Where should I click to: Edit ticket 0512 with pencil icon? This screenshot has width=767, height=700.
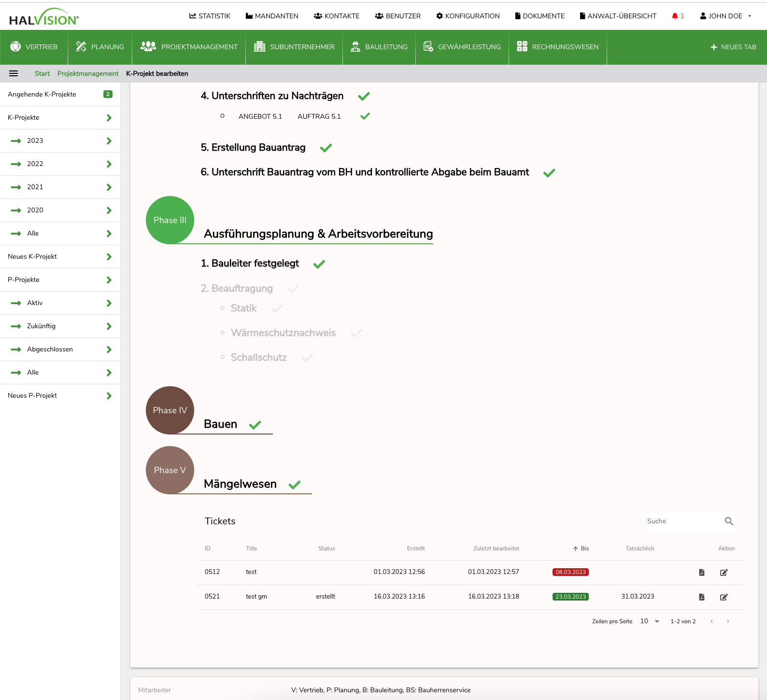click(724, 572)
